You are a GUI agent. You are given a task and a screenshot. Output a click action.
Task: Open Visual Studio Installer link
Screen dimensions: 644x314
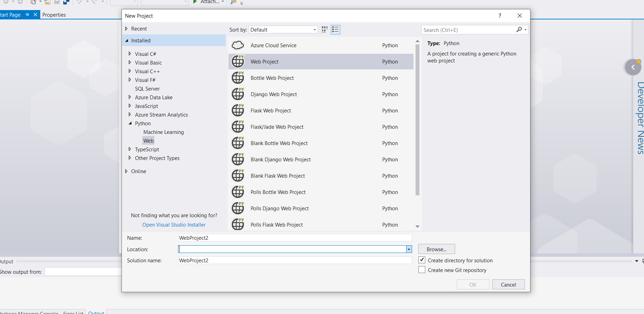click(x=174, y=224)
